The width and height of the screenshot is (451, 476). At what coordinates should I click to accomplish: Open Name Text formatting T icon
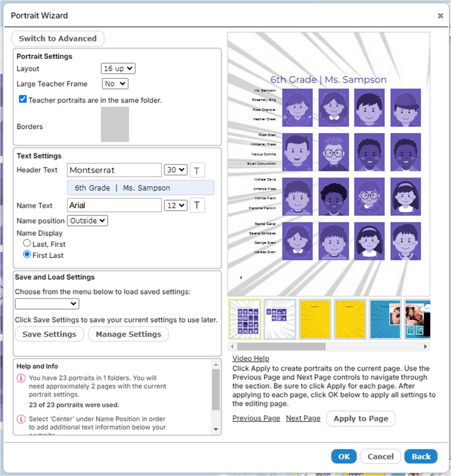pyautogui.click(x=197, y=205)
